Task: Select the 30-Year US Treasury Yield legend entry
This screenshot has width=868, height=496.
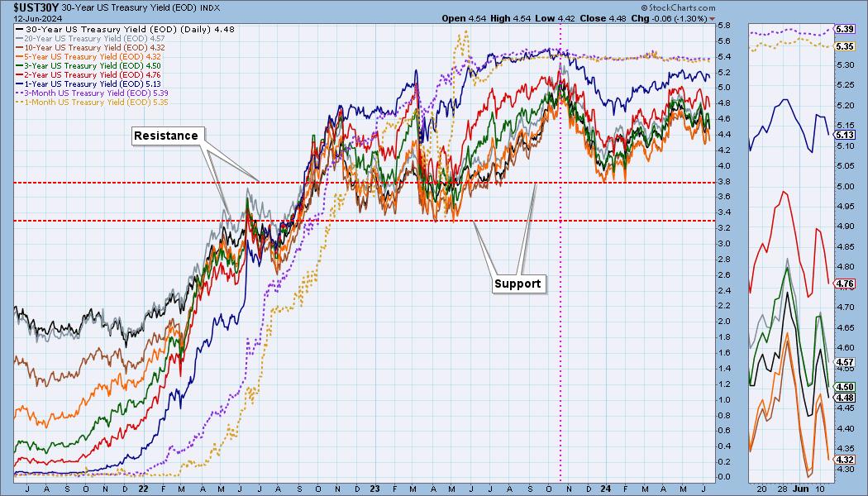Action: (126, 29)
